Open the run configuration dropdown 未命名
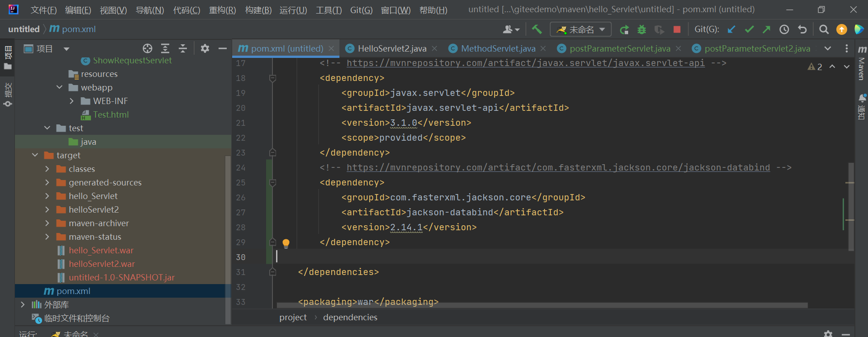 581,29
